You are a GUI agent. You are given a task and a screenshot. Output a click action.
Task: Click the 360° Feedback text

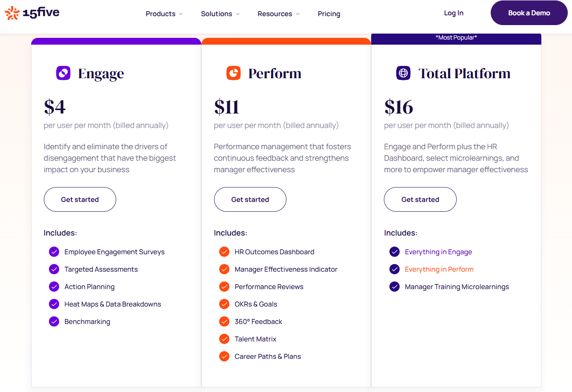[x=258, y=322]
